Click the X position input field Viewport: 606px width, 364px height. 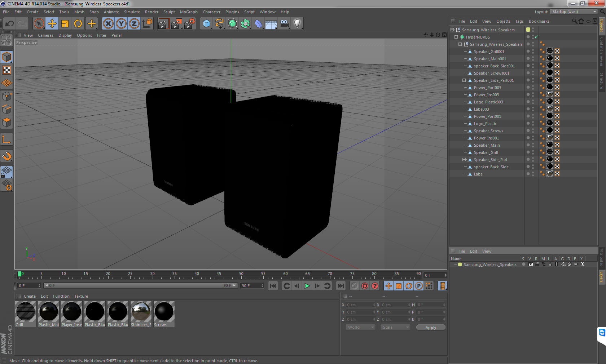coord(360,305)
